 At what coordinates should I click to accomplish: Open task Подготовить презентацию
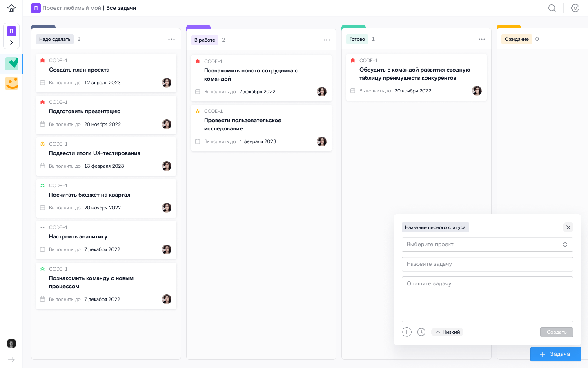106,115
